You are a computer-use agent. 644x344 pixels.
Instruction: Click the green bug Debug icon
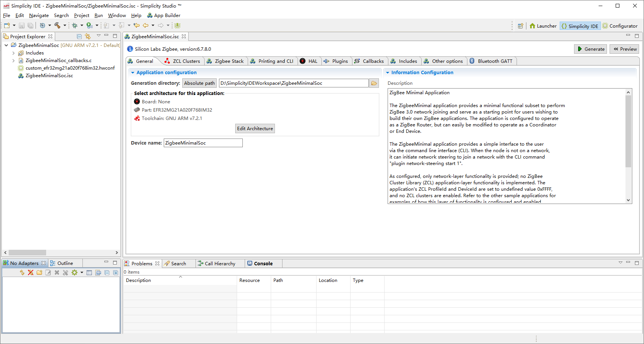click(75, 25)
